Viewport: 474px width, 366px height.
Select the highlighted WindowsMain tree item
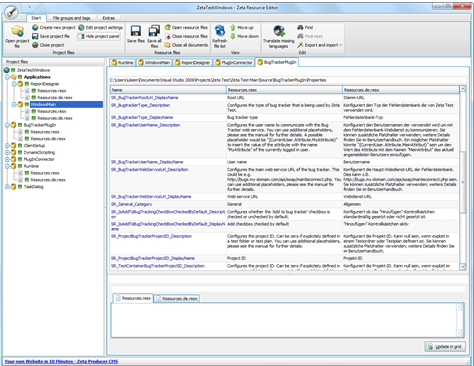(x=66, y=105)
